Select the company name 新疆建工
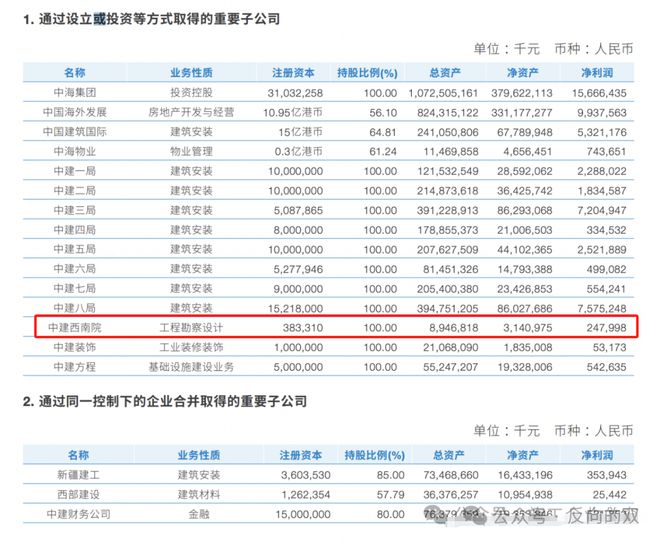 pos(78,475)
